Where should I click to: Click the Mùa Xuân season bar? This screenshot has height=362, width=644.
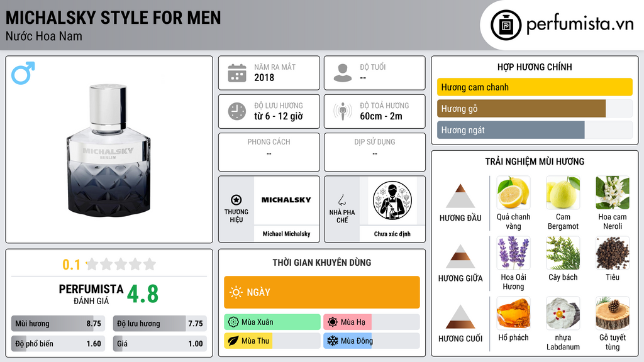click(272, 322)
